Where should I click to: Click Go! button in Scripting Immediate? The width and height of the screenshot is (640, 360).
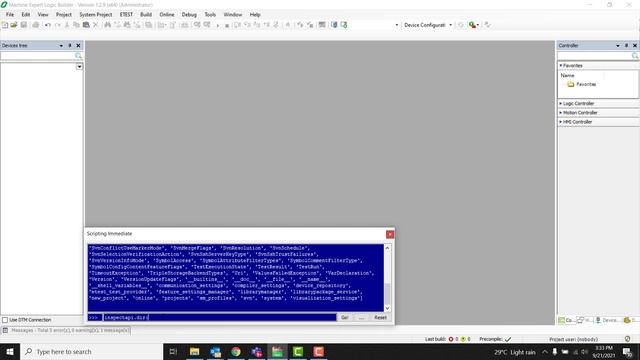click(x=345, y=317)
